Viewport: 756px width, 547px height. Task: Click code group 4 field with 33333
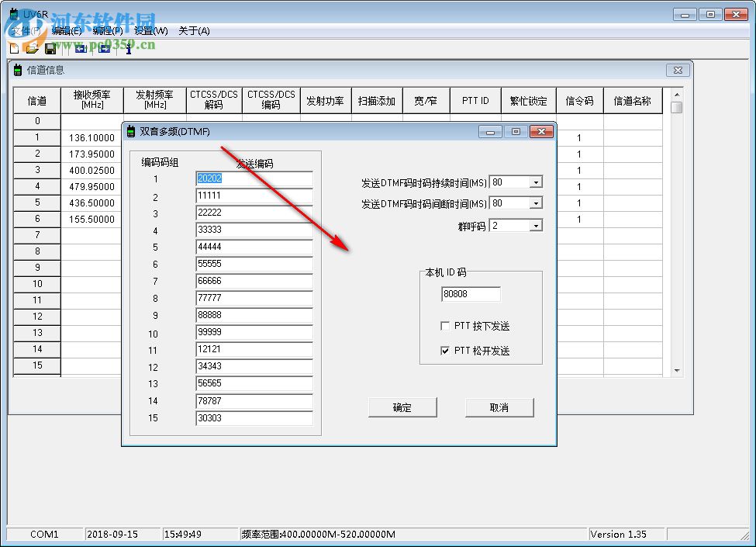(x=254, y=230)
